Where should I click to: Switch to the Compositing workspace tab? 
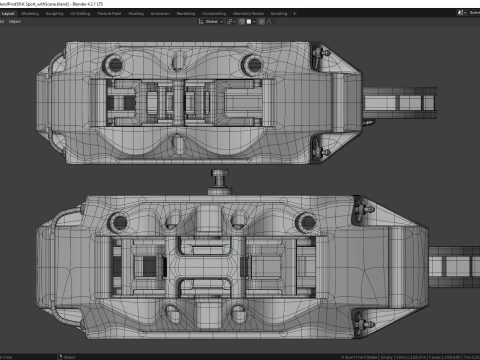pyautogui.click(x=214, y=14)
